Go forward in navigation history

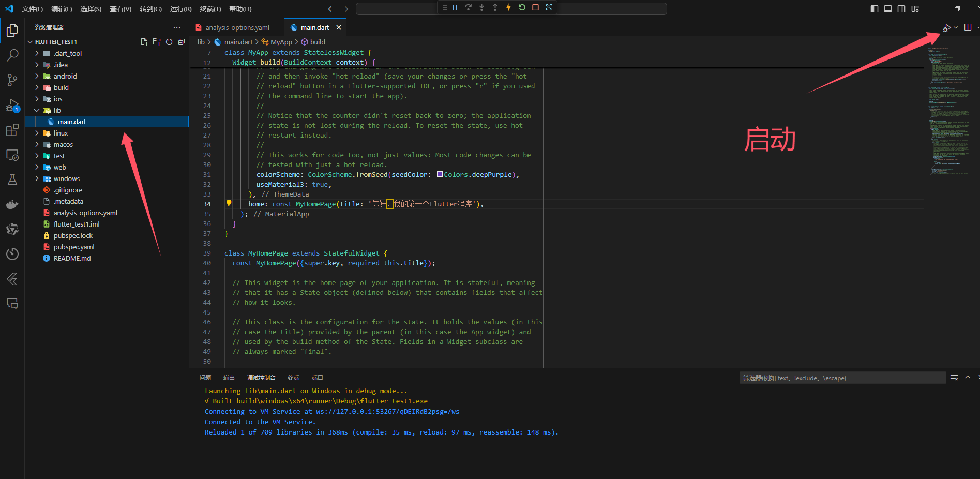pyautogui.click(x=345, y=9)
